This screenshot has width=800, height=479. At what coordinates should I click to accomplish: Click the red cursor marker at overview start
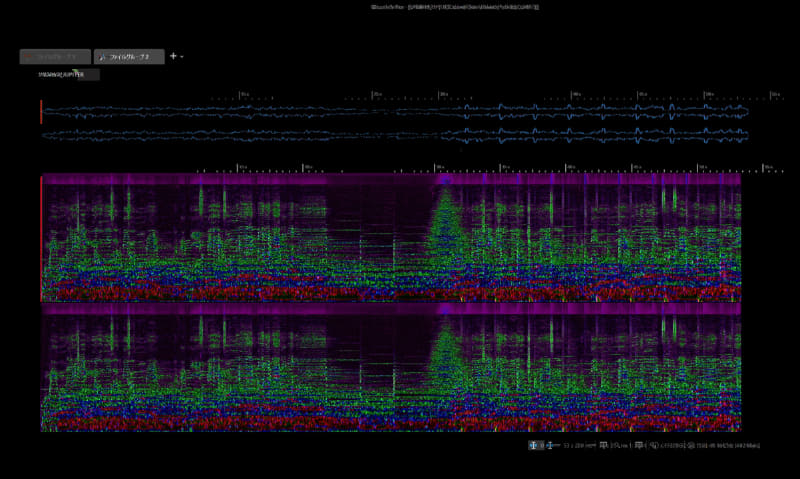[41, 112]
